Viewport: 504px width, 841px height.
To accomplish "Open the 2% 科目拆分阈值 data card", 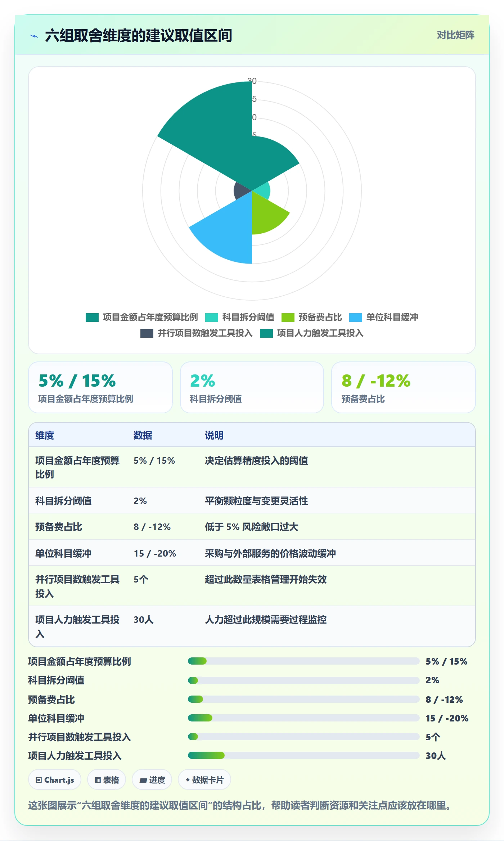I will tap(252, 387).
